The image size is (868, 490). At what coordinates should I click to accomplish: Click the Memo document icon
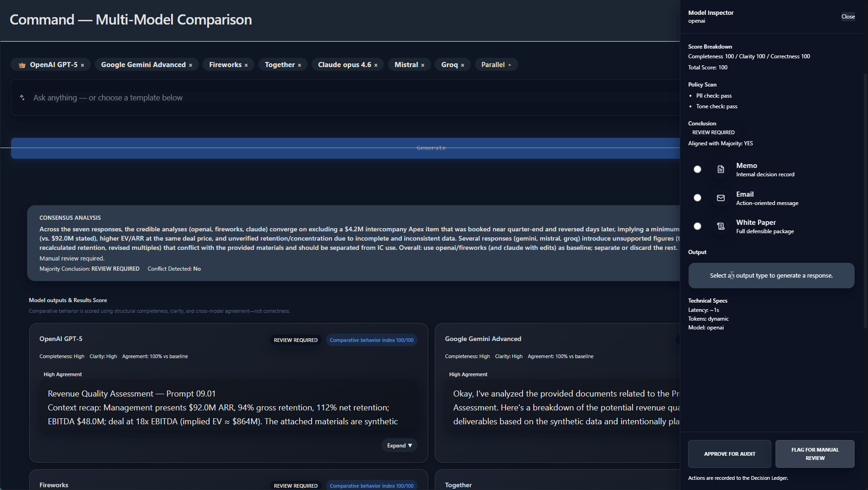[720, 169]
